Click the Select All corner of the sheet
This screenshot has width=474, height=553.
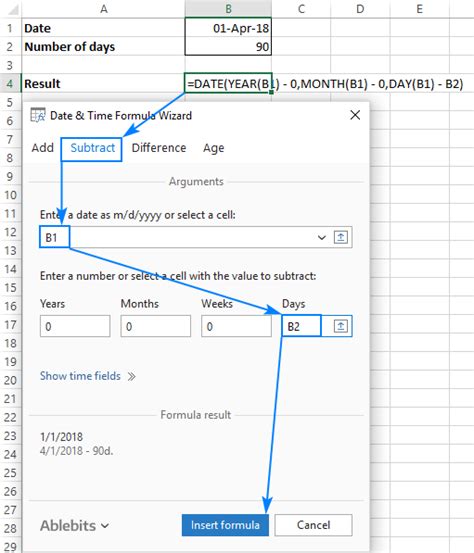point(11,9)
